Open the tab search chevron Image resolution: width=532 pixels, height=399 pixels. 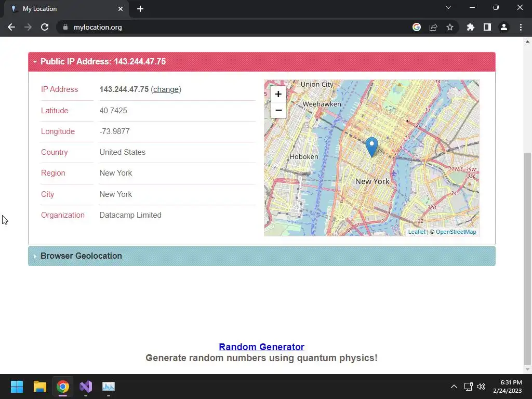coord(448,7)
